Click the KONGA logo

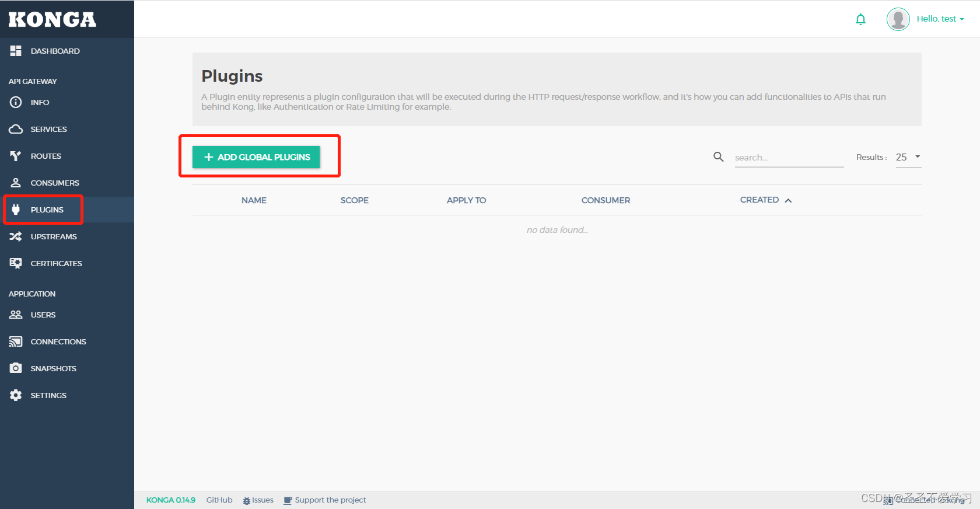coord(52,19)
